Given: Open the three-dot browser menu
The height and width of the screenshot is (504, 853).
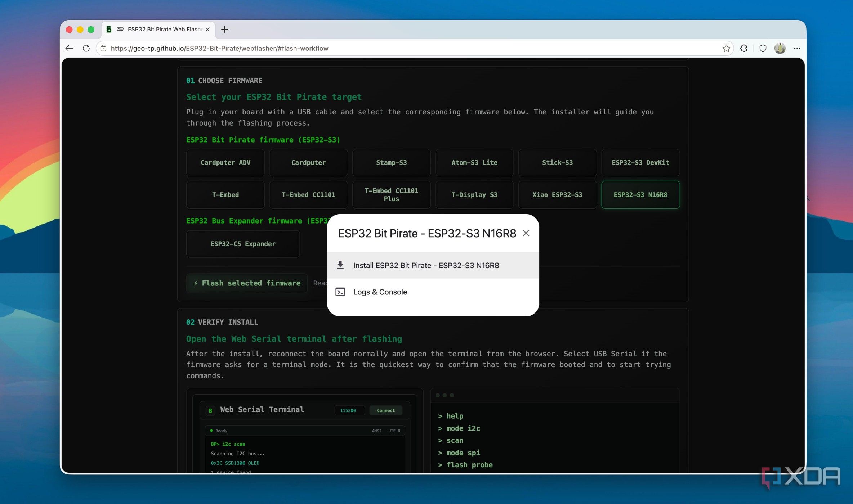Looking at the screenshot, I should 797,48.
